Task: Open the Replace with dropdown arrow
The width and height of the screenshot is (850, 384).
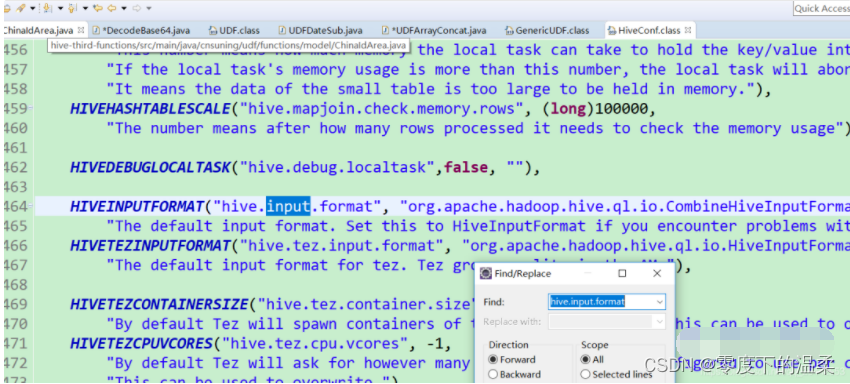Action: point(660,322)
